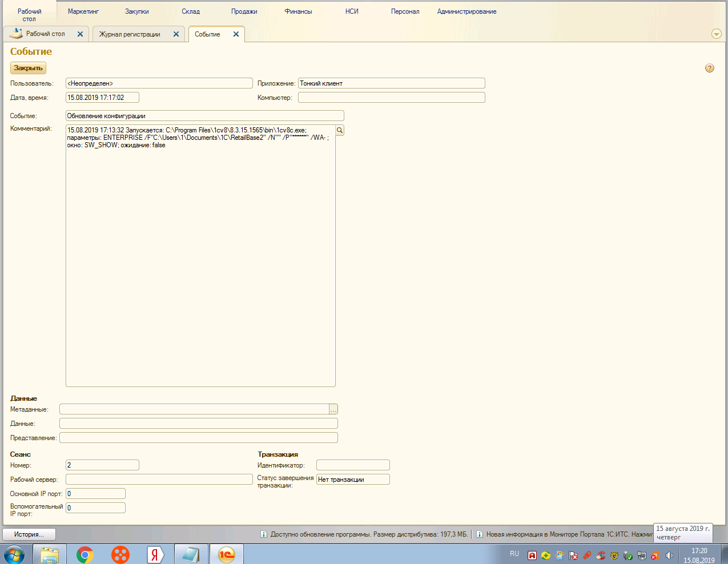
Task: Click 'Новая информация в Мониторе Портала' message
Action: point(569,534)
